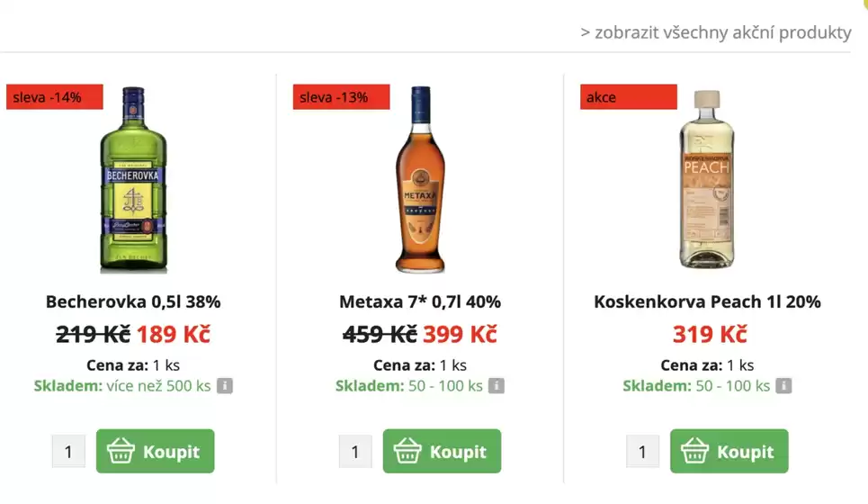Viewport: 868px width, 504px height.
Task: Focus the Becherovka quantity field
Action: click(68, 451)
